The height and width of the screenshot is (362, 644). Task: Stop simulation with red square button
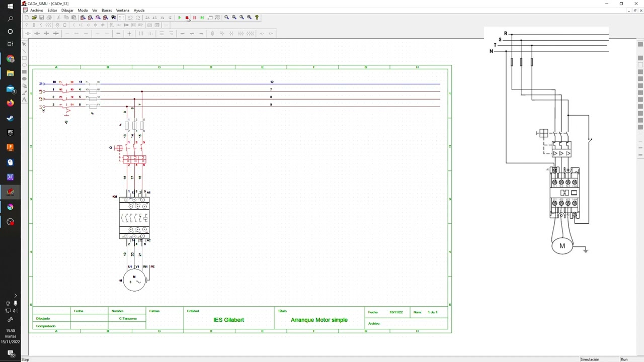[x=187, y=18]
